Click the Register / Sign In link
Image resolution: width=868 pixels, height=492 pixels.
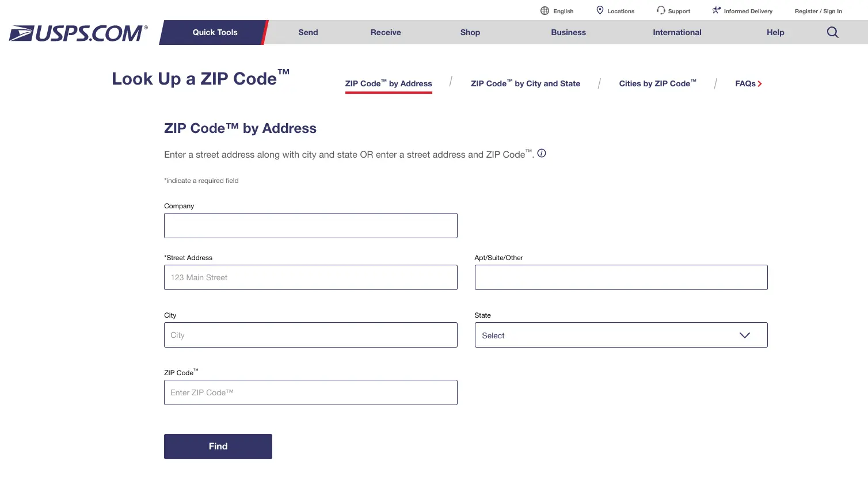818,11
